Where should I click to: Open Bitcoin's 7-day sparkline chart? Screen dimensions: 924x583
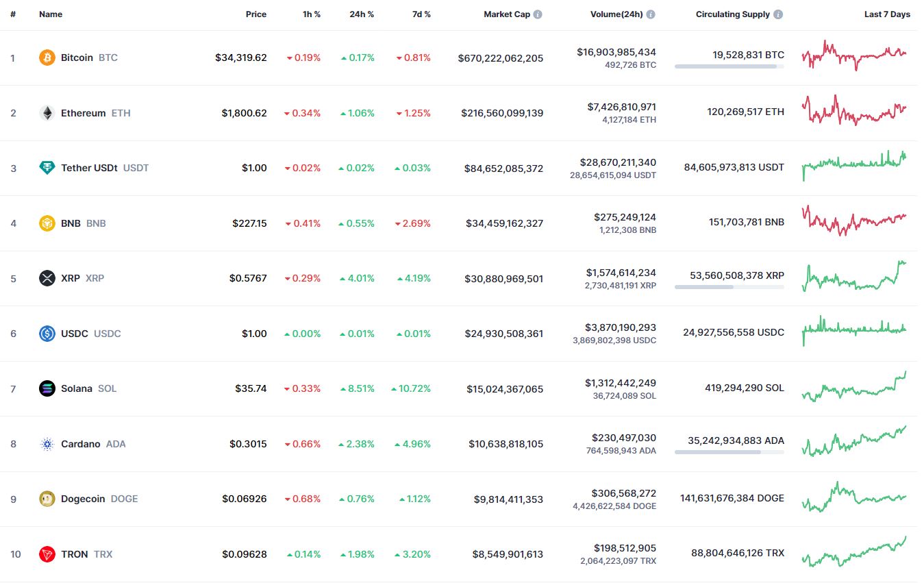(854, 55)
